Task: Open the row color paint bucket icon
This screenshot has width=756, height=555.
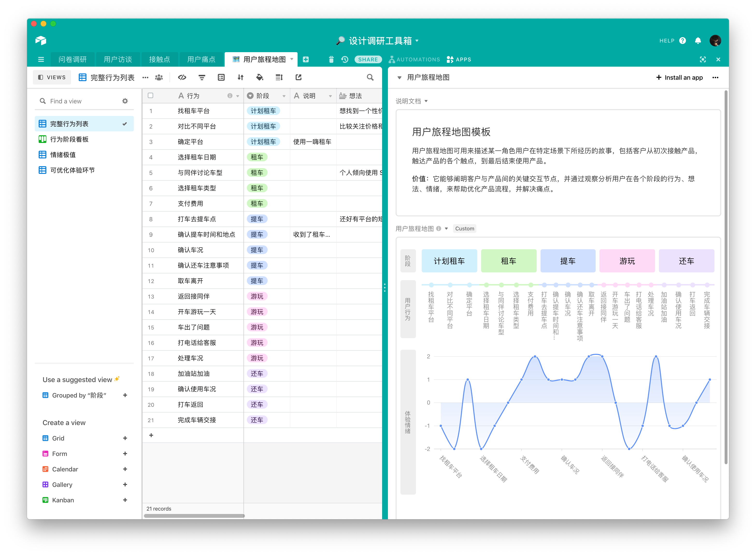Action: (x=259, y=77)
